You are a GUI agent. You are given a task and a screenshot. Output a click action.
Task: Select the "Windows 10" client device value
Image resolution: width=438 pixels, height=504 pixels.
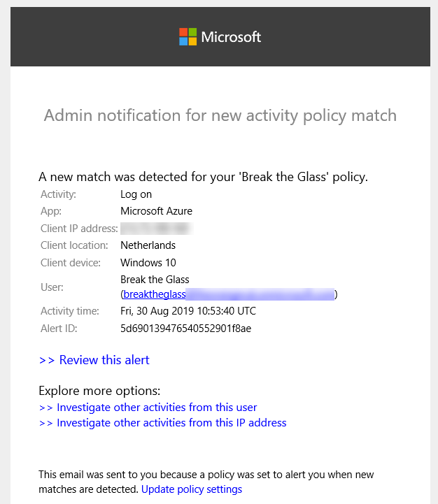click(148, 263)
